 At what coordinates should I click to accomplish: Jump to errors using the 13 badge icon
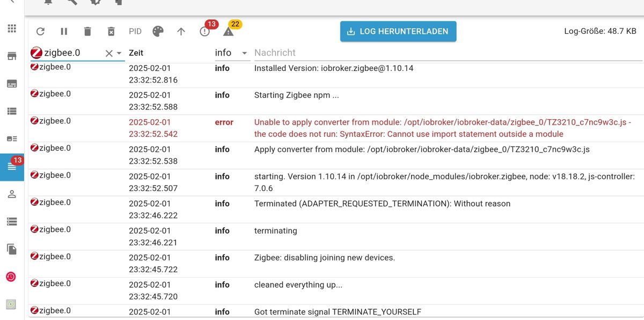pos(206,30)
